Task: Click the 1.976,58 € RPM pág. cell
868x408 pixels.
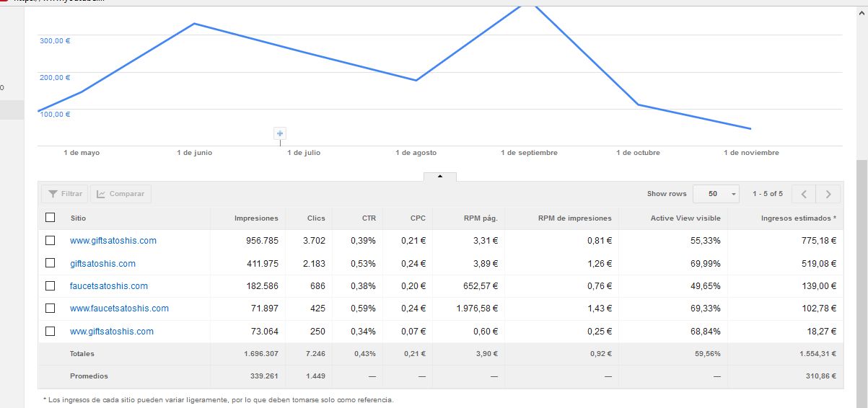Action: (477, 309)
